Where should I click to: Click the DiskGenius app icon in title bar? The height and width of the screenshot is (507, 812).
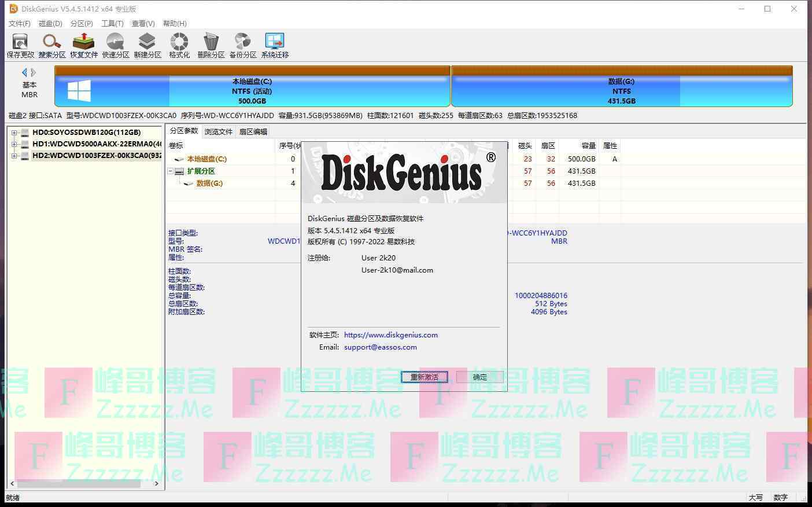[x=14, y=9]
